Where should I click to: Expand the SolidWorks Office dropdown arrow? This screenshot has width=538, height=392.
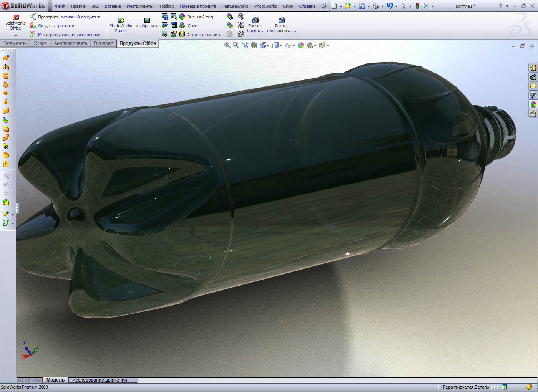pyautogui.click(x=15, y=36)
